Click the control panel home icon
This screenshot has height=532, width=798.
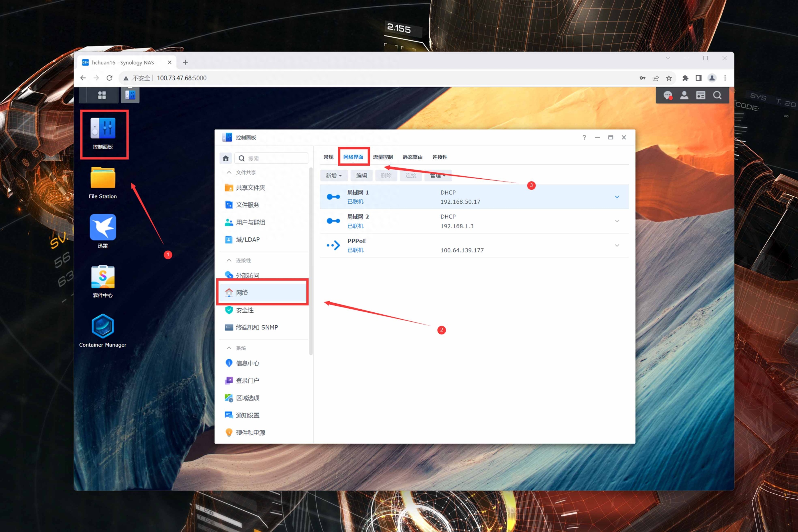pos(226,158)
